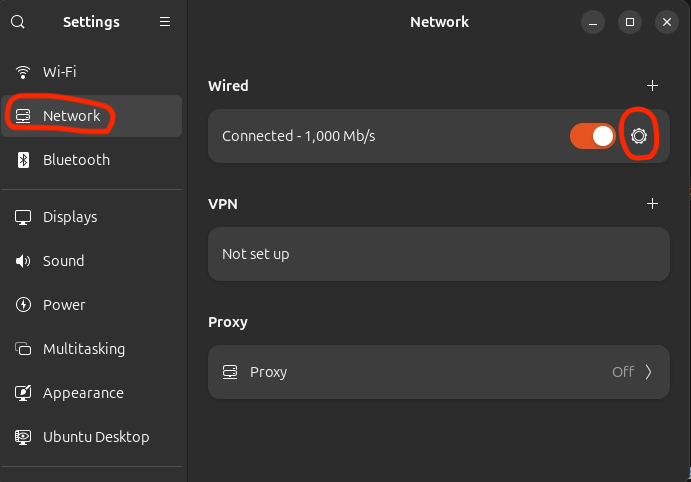Click the 'Settings' sidebar title
This screenshot has height=482, width=691.
tap(91, 22)
